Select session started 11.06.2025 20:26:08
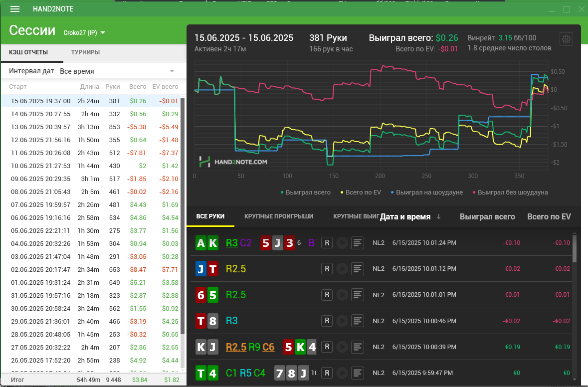 click(x=91, y=153)
